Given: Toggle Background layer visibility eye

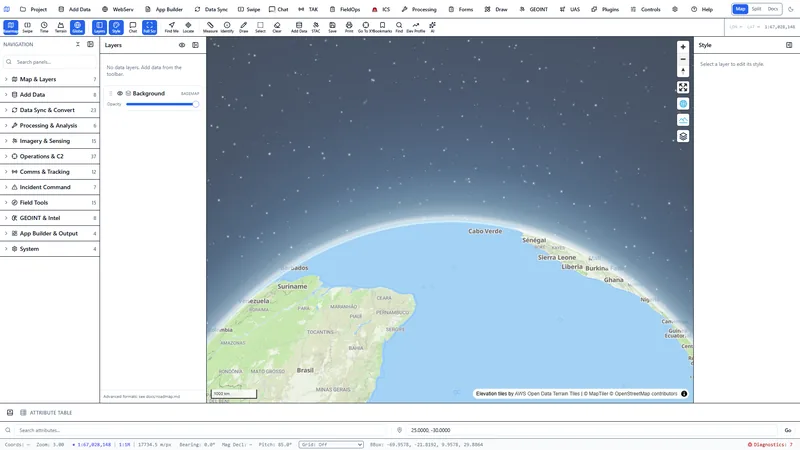Looking at the screenshot, I should point(120,93).
